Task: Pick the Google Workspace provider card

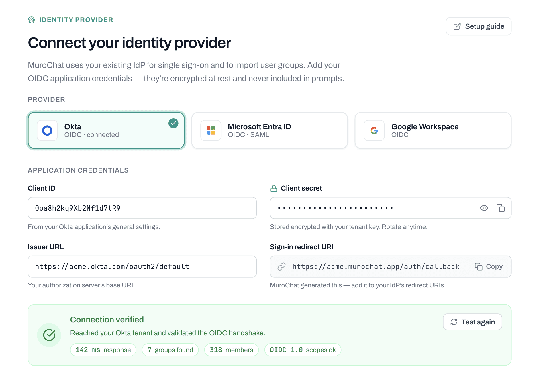Action: point(433,130)
